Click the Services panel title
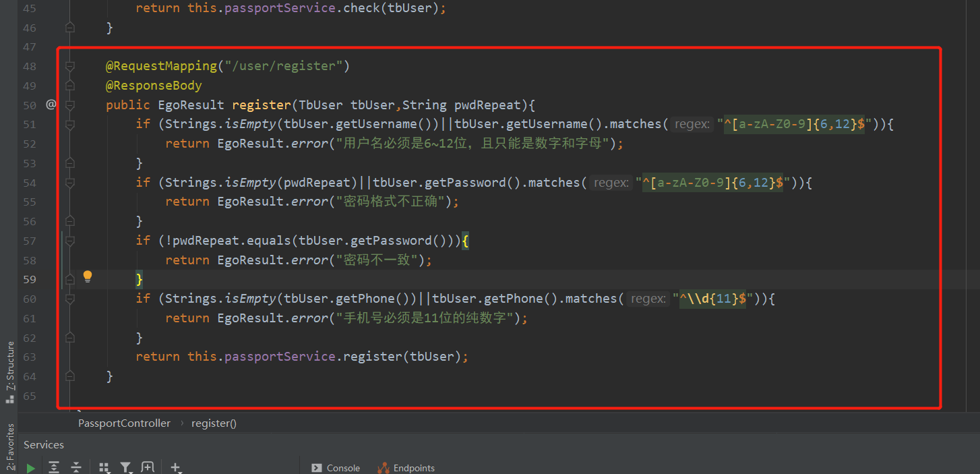Screen dimensions: 980x474 coord(44,445)
